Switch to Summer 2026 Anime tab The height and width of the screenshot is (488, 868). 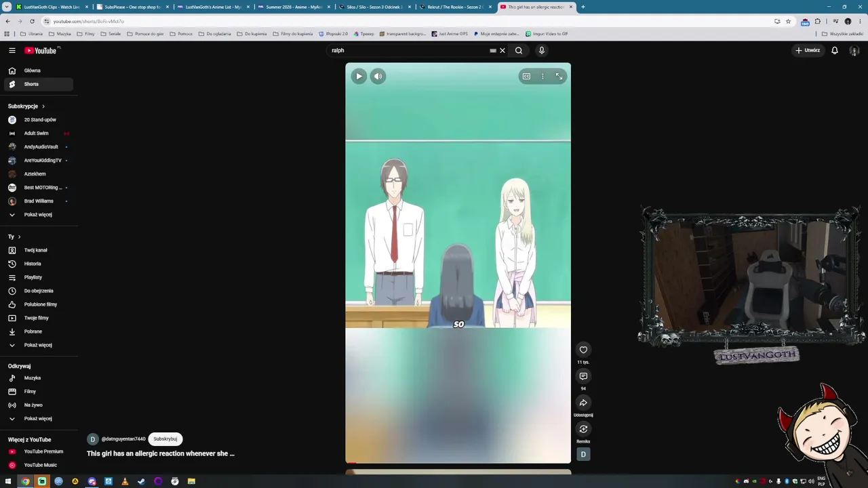(294, 7)
